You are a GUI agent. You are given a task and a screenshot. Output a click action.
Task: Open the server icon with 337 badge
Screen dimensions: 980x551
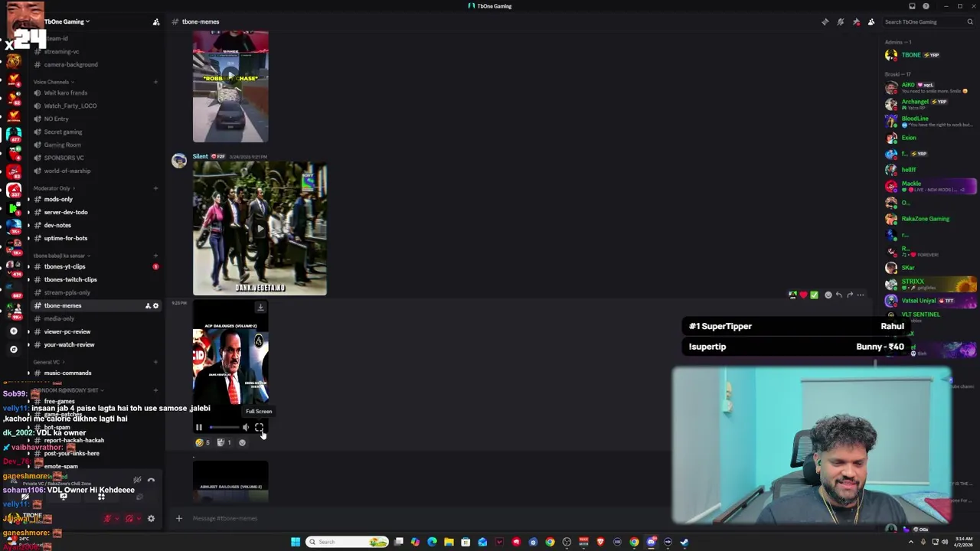13,190
